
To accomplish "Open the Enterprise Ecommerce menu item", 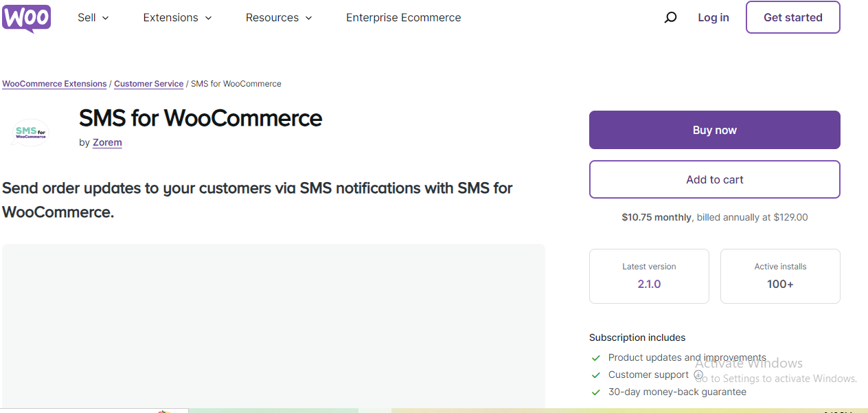I will pyautogui.click(x=403, y=18).
